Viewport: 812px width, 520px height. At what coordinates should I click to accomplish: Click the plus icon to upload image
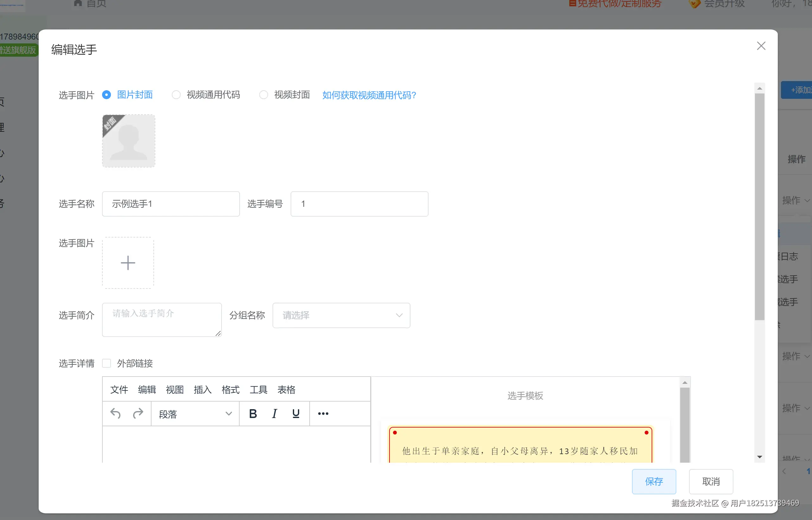pos(128,263)
